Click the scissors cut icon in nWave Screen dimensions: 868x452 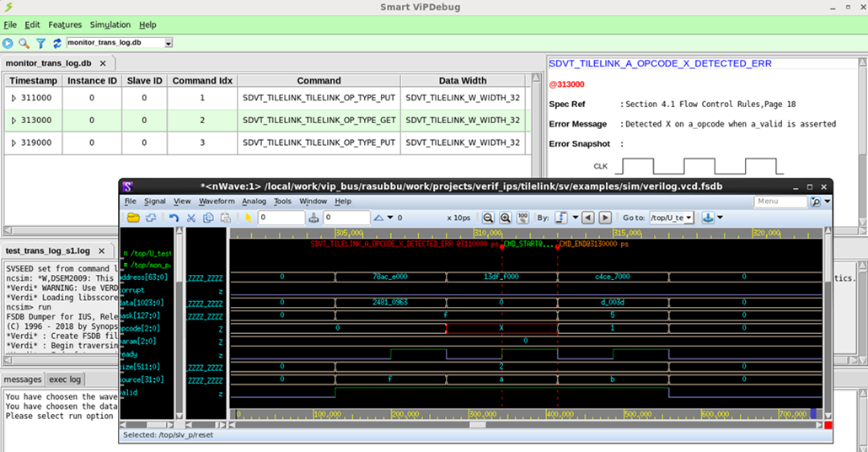pyautogui.click(x=191, y=218)
